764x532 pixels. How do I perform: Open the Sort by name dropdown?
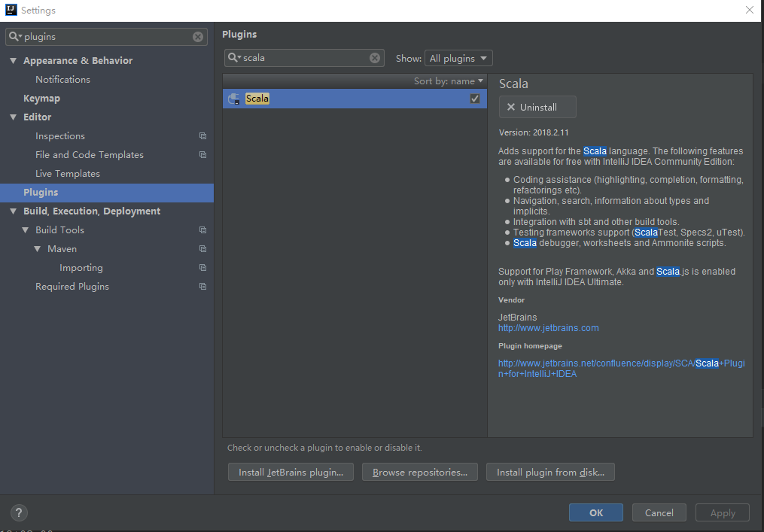449,81
